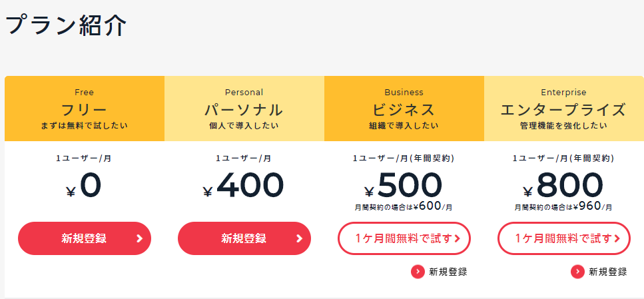Click the ¥400 Personal price
The height and width of the screenshot is (299, 644).
[244, 186]
